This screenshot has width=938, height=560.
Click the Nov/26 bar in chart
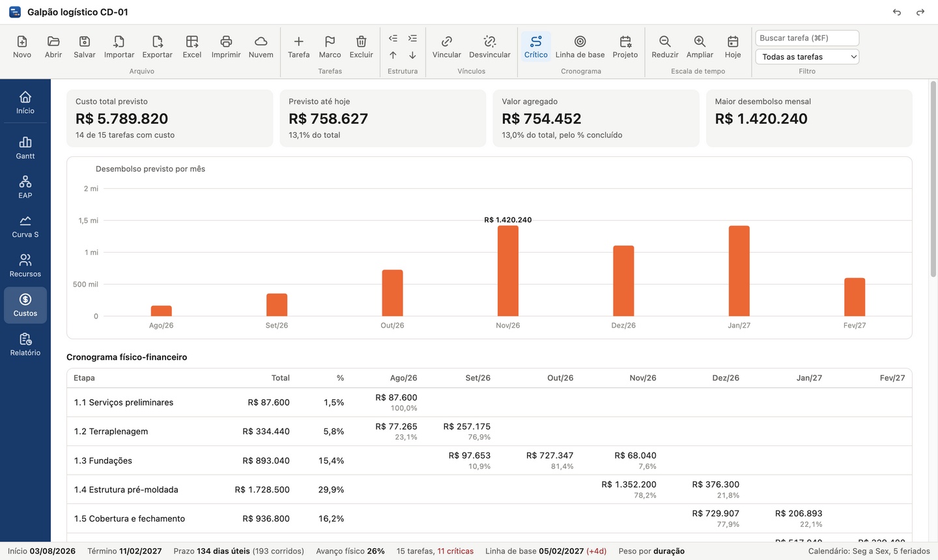point(508,271)
